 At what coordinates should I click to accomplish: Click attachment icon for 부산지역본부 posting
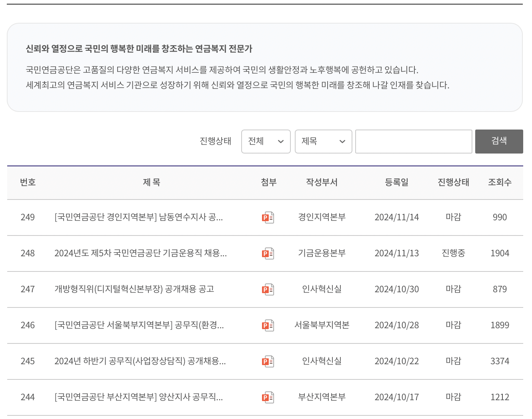pyautogui.click(x=268, y=397)
